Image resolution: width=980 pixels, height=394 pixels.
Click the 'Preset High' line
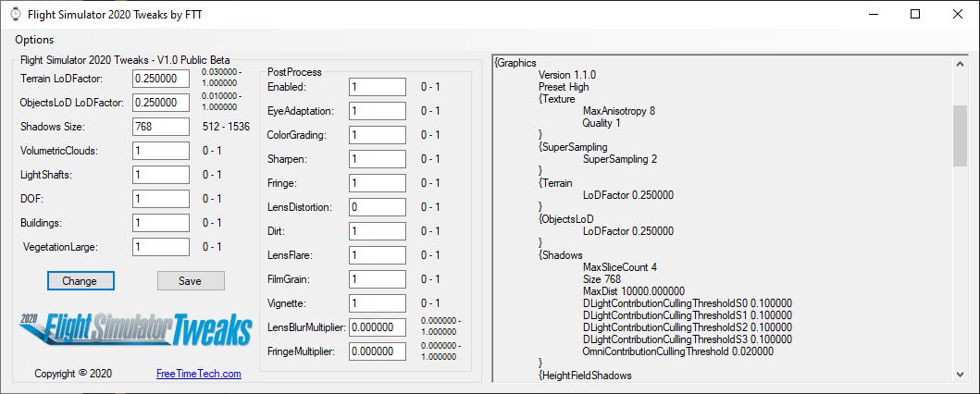pyautogui.click(x=564, y=87)
